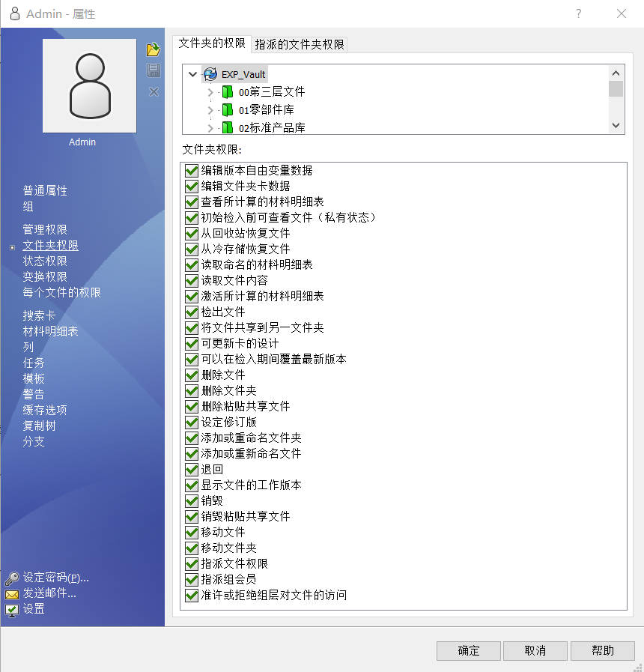Toggle 将文件共享到另一文件夹 checkbox

[192, 328]
